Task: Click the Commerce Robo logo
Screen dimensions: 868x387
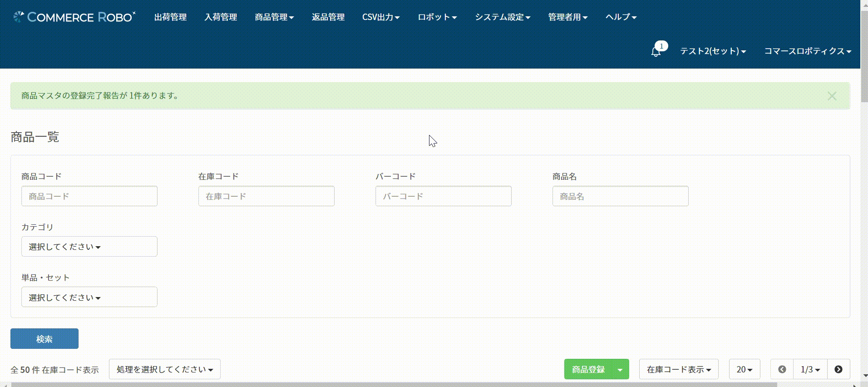Action: click(x=74, y=17)
